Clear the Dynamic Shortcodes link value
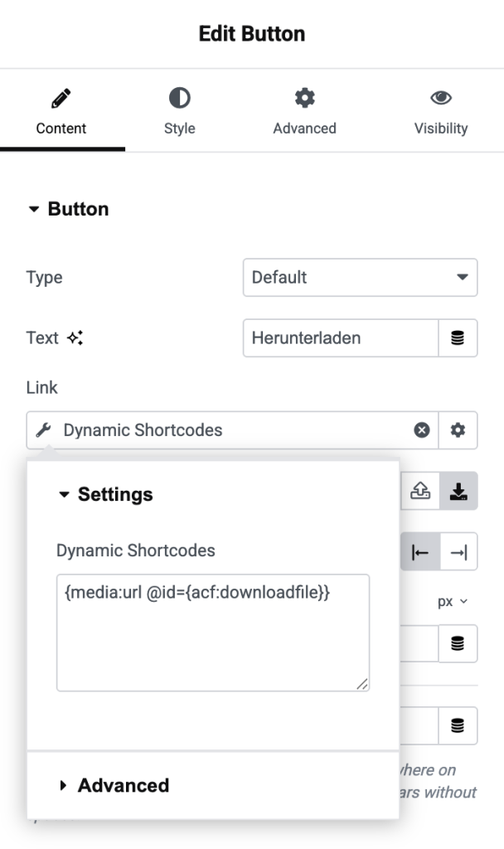This screenshot has height=849, width=504. [422, 430]
